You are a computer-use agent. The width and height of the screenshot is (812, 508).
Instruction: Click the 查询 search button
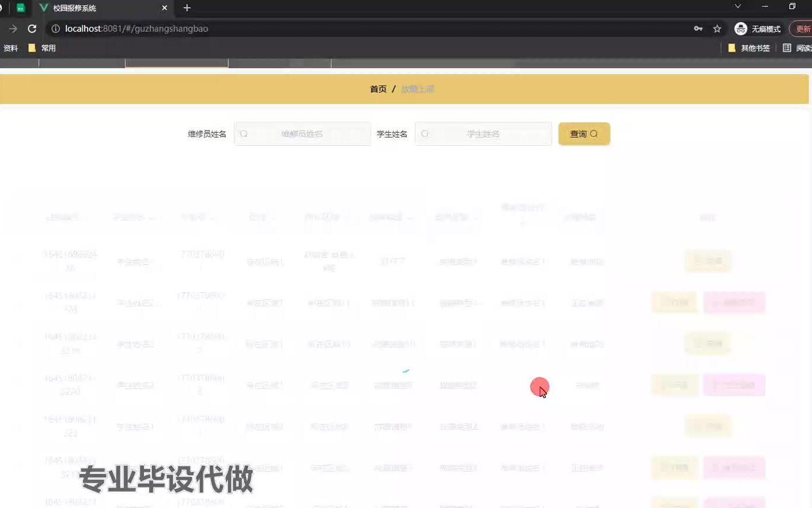click(x=584, y=133)
